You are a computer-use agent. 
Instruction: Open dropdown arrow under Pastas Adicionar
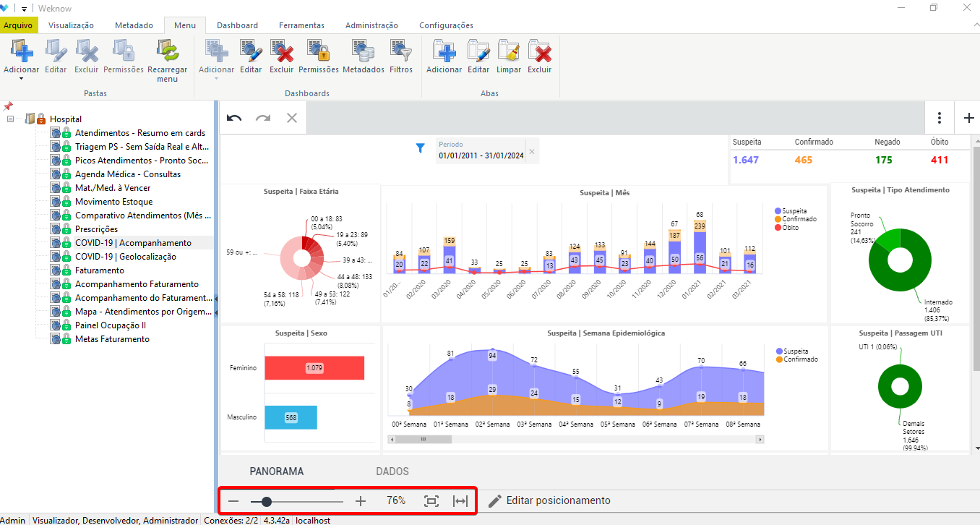tap(21, 79)
